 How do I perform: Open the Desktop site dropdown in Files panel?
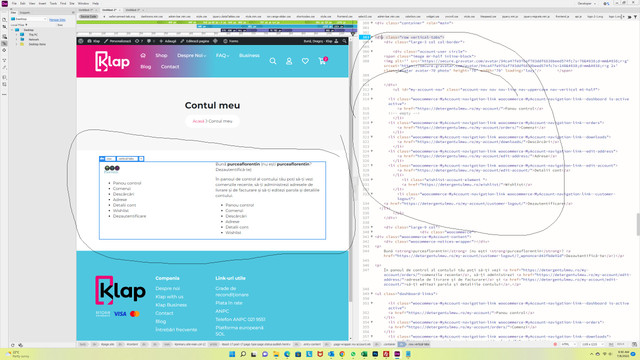(x=29, y=19)
